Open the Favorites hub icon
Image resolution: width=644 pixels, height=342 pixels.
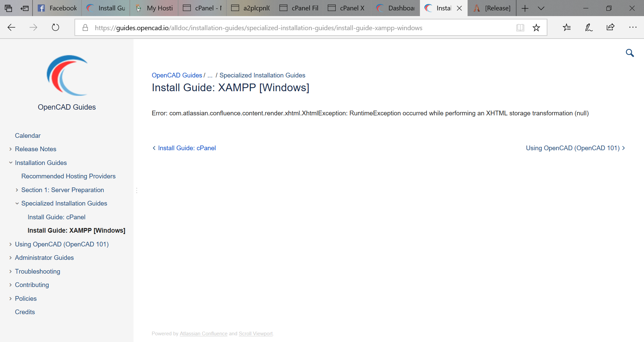click(x=567, y=27)
